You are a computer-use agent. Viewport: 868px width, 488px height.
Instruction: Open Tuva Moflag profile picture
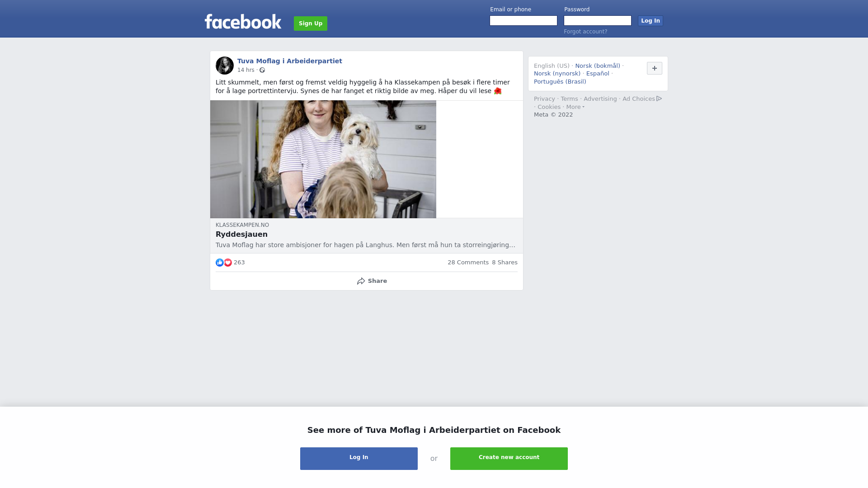coord(225,66)
